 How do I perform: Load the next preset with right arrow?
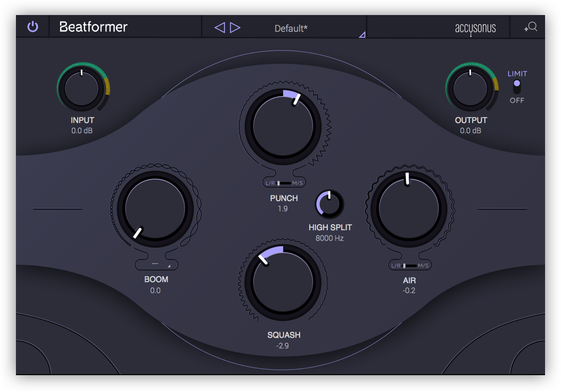click(235, 28)
